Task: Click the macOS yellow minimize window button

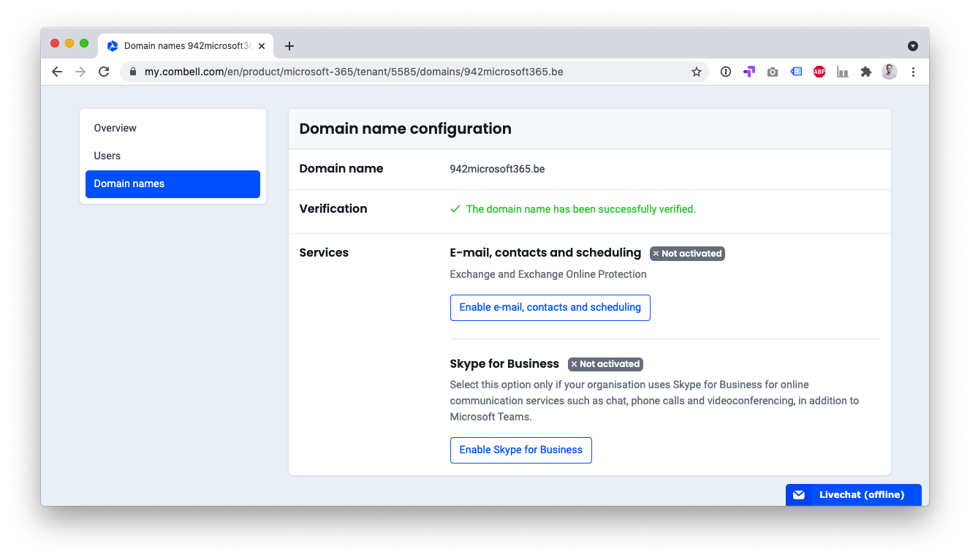Action: (69, 43)
